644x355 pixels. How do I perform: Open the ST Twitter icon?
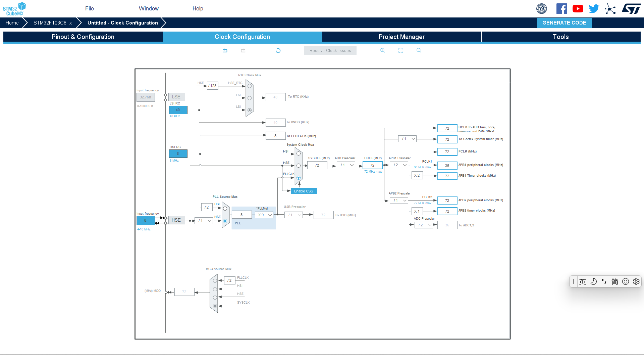(594, 9)
